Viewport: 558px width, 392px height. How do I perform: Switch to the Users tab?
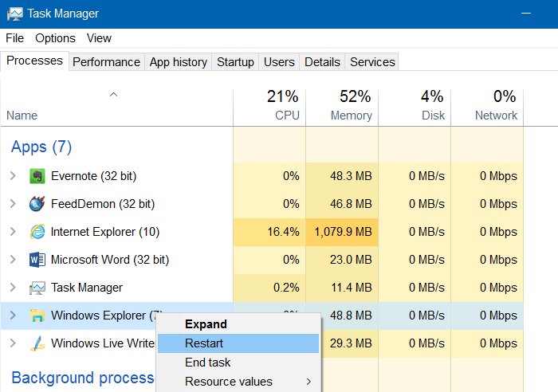pos(279,62)
